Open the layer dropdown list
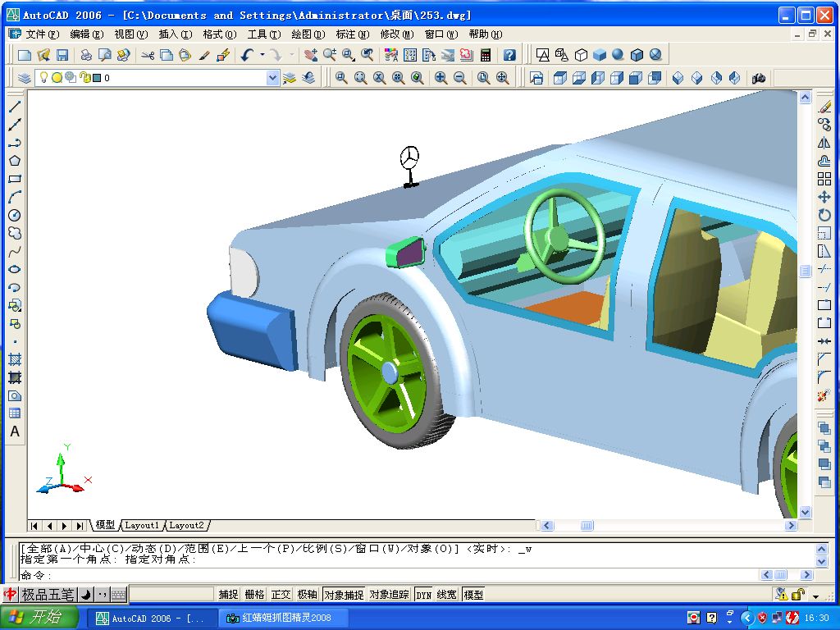The image size is (840, 630). tap(272, 78)
